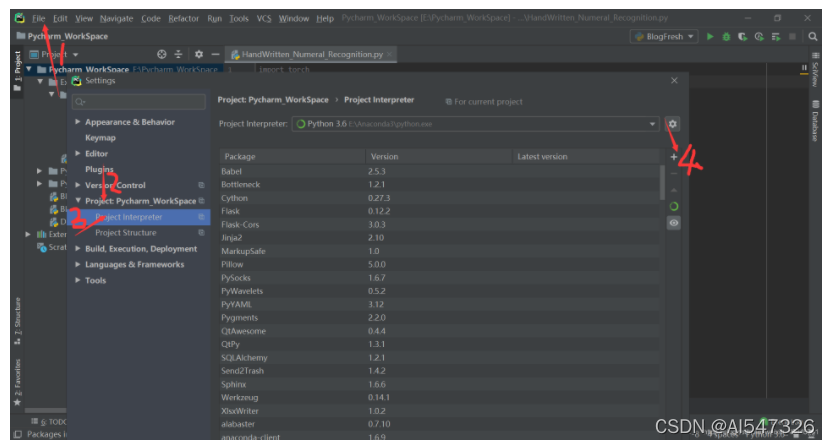Screen dimensions: 831x444
Task: Open the VCS menu
Action: coord(264,19)
